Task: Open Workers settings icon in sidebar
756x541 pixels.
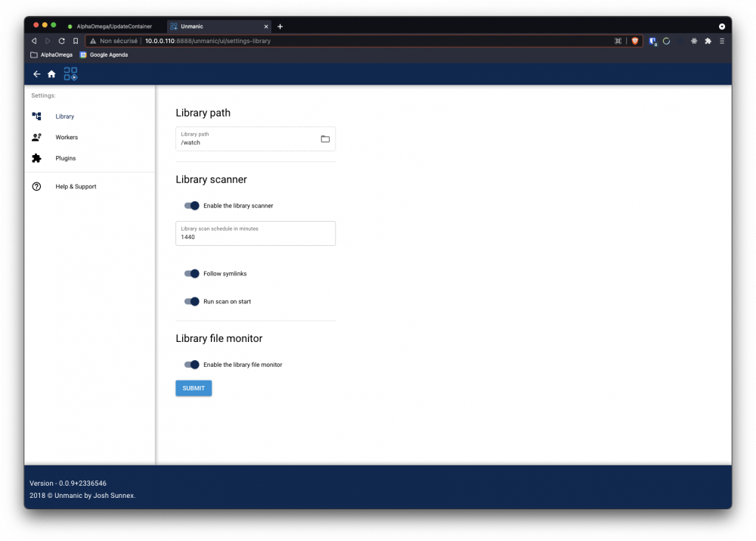Action: pyautogui.click(x=36, y=138)
